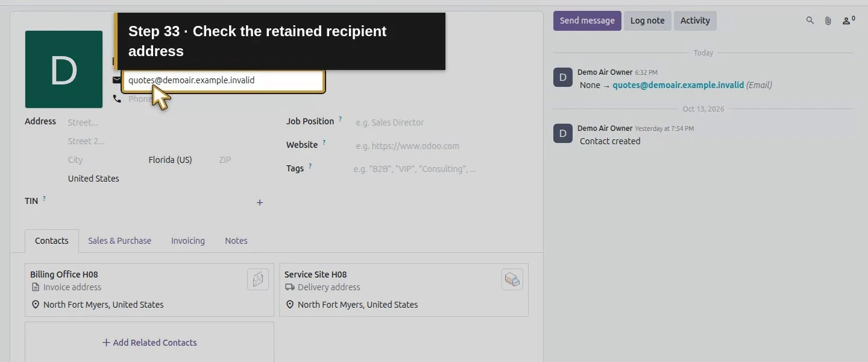
Task: Click the Street address field
Action: click(163, 122)
